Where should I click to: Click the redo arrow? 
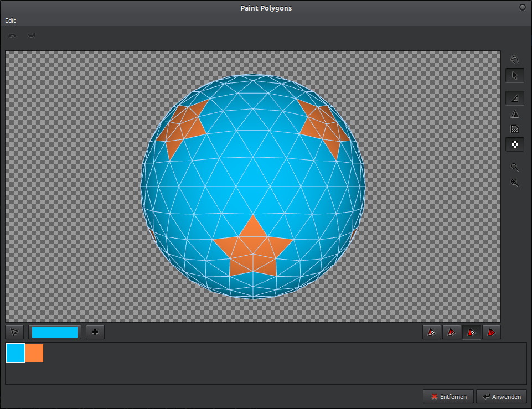(x=32, y=35)
